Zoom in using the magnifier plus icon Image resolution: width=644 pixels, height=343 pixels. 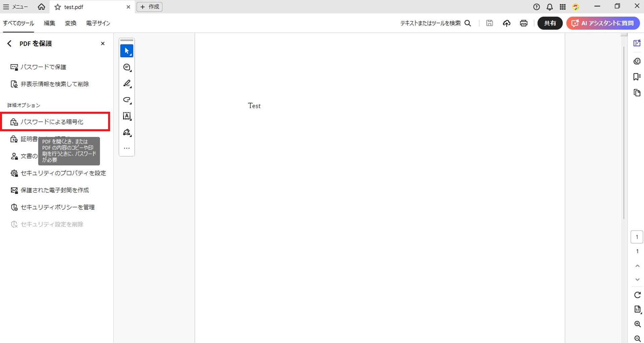[x=637, y=324]
